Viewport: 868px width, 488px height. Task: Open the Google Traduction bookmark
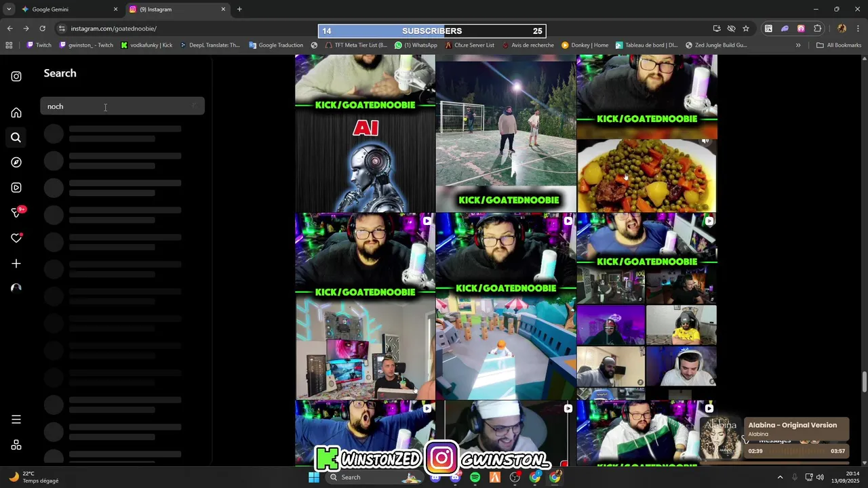point(275,45)
